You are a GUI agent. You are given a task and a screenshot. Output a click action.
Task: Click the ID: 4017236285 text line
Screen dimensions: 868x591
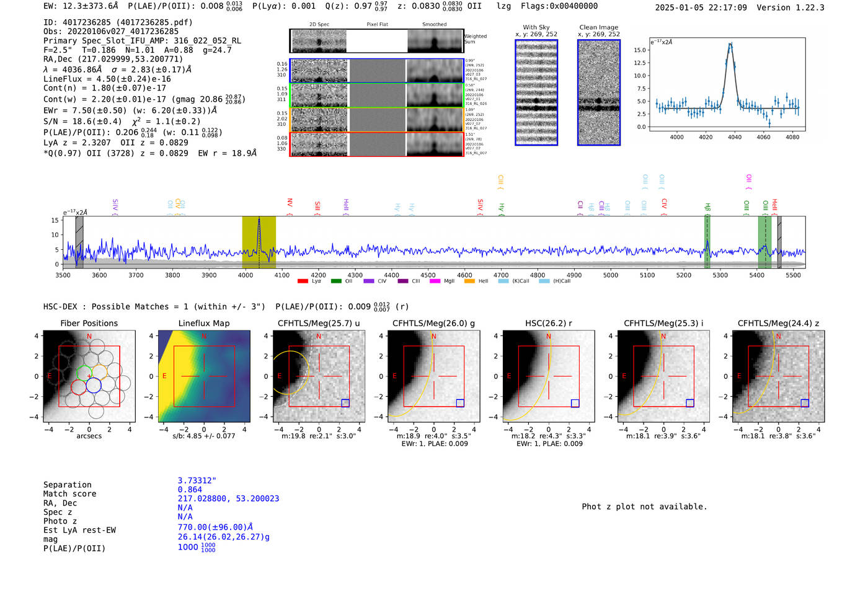pos(118,22)
